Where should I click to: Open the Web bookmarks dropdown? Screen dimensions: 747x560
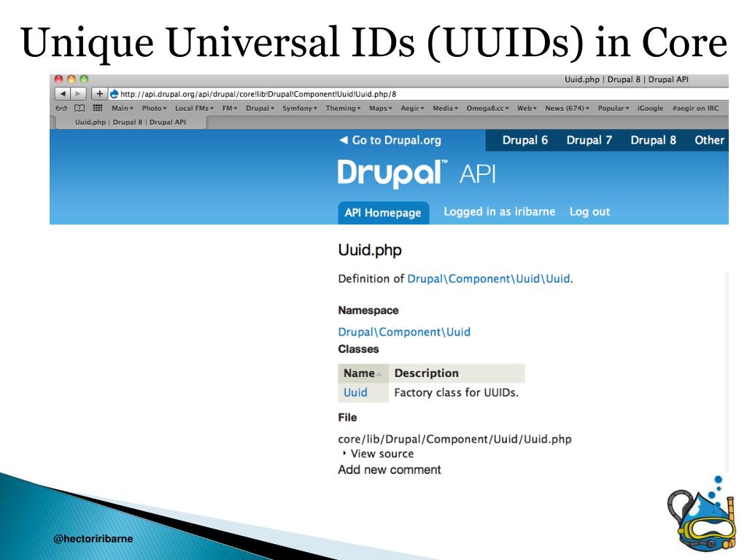coord(527,108)
